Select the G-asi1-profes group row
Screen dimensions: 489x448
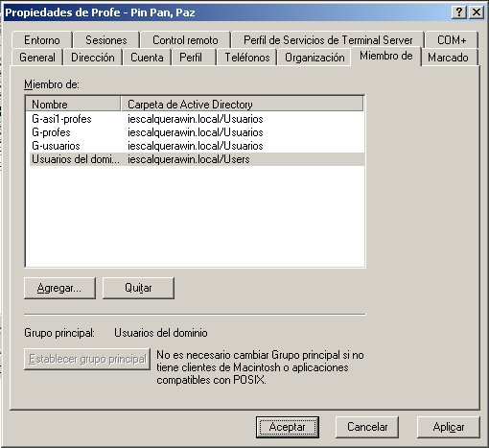coord(195,119)
